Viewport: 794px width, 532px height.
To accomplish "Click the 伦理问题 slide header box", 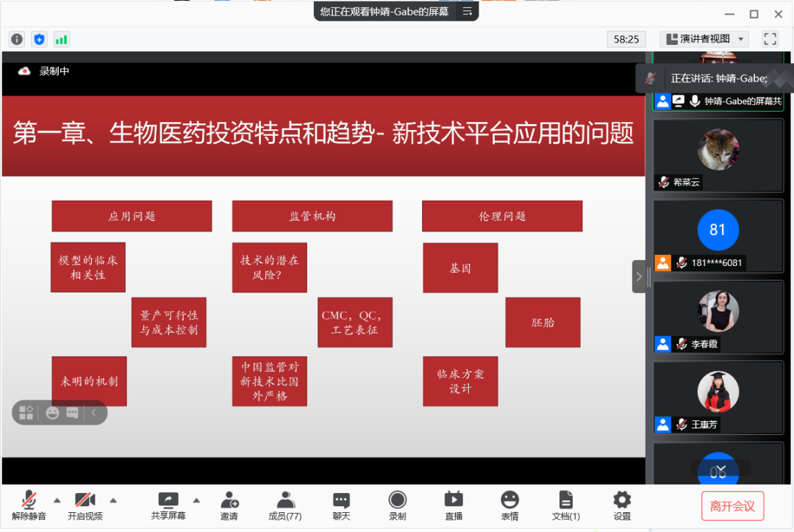I will point(502,216).
